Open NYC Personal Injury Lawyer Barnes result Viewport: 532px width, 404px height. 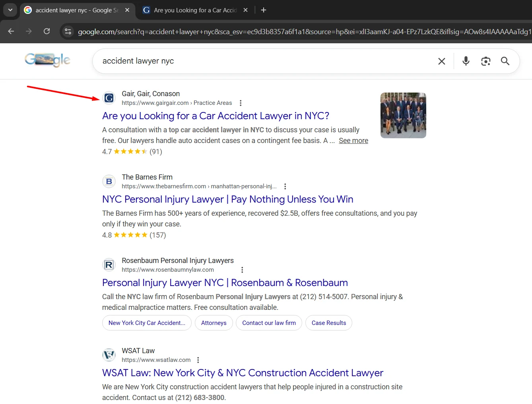tap(228, 199)
